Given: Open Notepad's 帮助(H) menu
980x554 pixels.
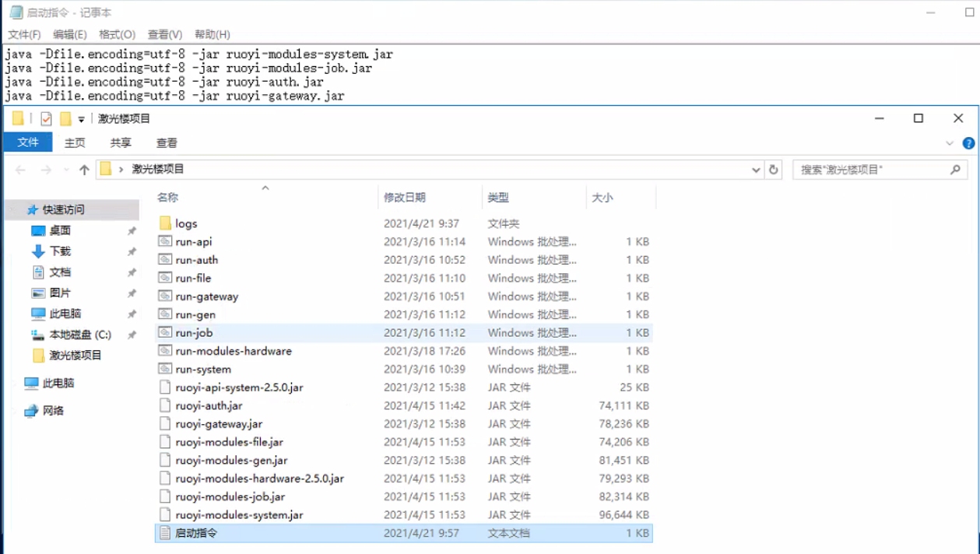Looking at the screenshot, I should point(212,34).
